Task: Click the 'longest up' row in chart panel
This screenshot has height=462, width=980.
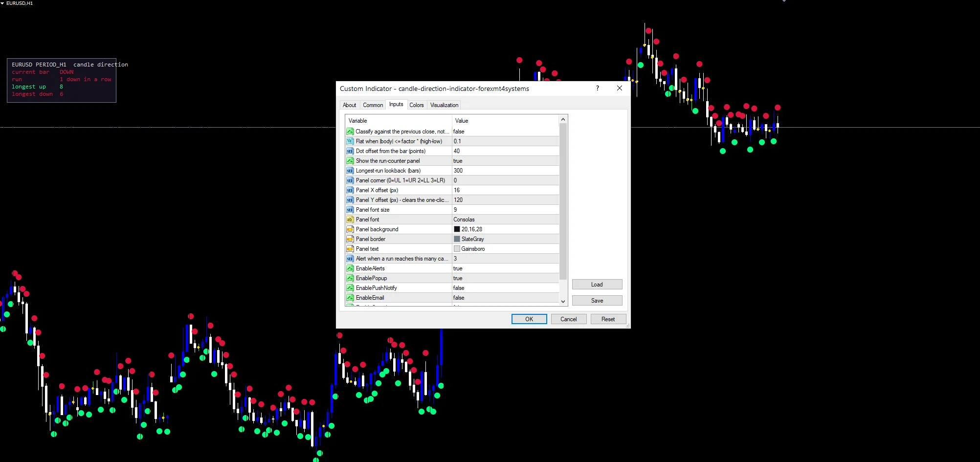Action: [38, 87]
